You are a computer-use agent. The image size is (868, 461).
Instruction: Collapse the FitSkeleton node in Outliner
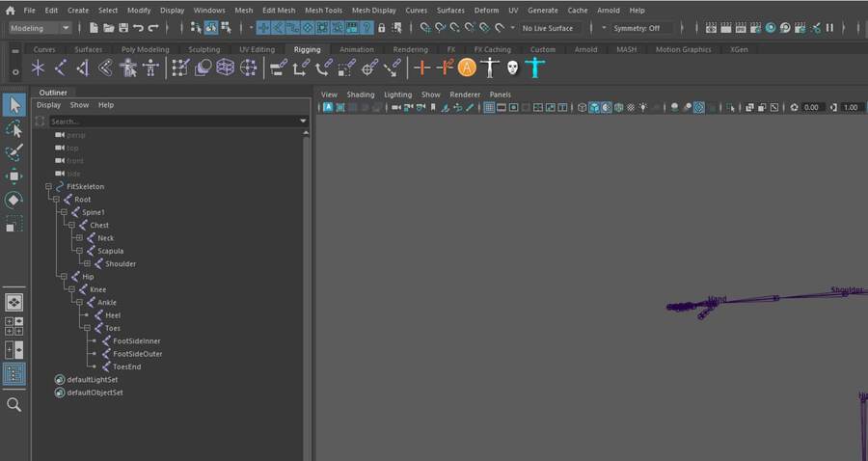[48, 186]
